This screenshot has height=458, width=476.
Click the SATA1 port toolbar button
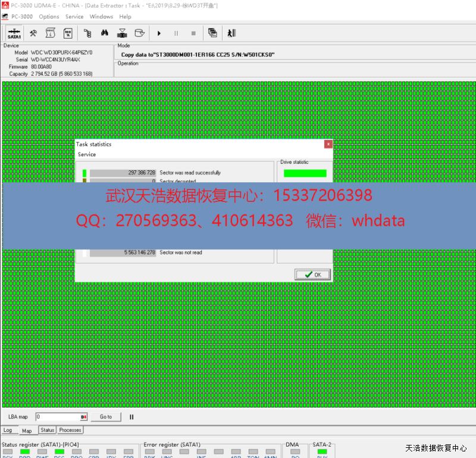tap(14, 33)
